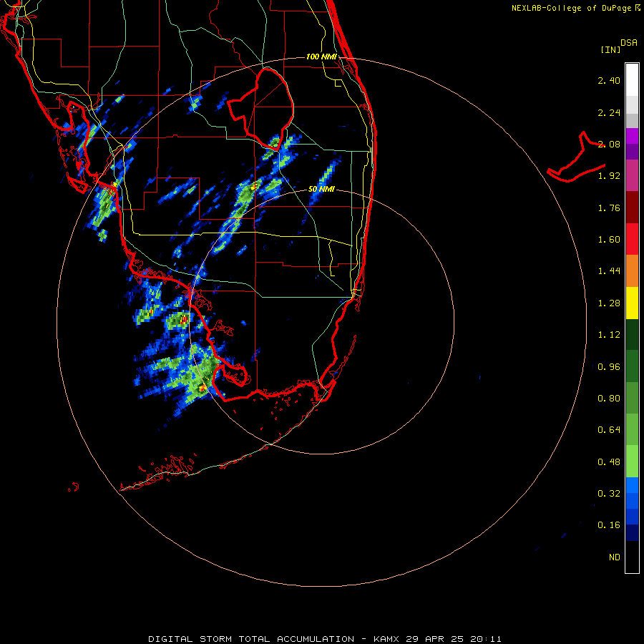Pick the orange swatch beside 1.44
The width and height of the screenshot is (644, 644).
(x=632, y=270)
